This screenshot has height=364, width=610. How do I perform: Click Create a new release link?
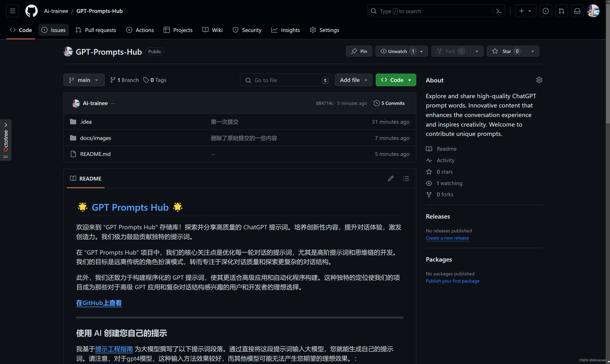(x=447, y=238)
